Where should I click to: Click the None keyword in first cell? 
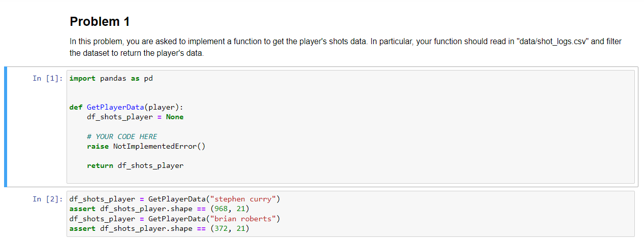tap(175, 117)
